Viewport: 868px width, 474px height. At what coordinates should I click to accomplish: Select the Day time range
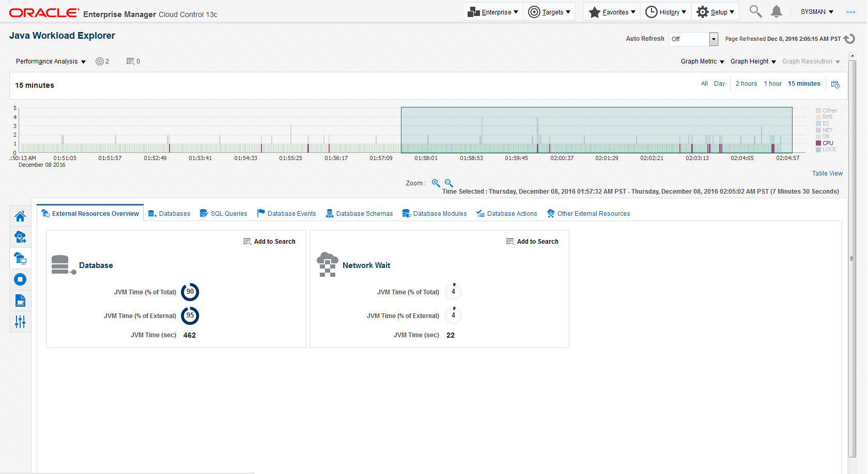719,84
